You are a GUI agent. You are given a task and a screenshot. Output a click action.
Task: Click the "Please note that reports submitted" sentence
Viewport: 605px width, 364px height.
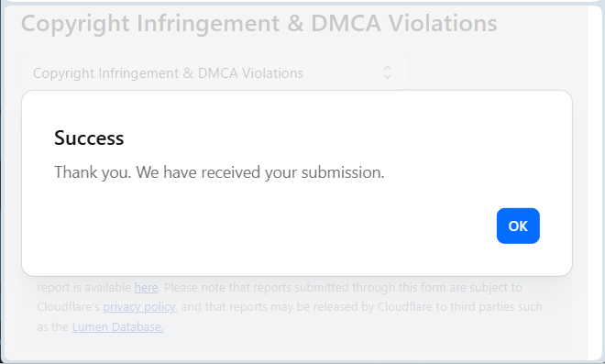pyautogui.click(x=256, y=288)
